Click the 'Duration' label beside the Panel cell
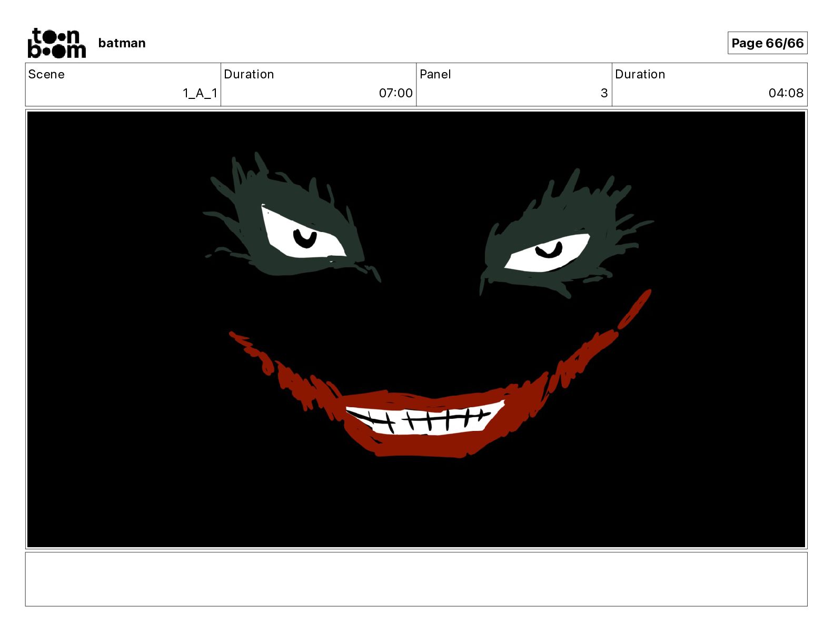Screen dimensions: 834x644 [640, 74]
